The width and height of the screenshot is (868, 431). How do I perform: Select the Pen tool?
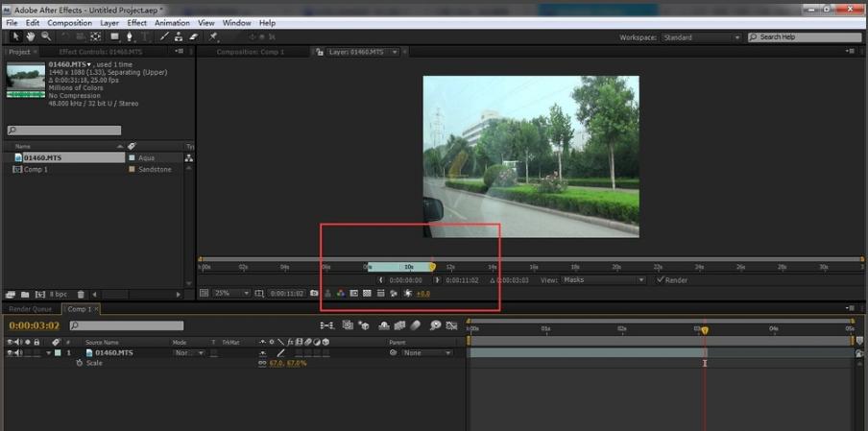129,36
